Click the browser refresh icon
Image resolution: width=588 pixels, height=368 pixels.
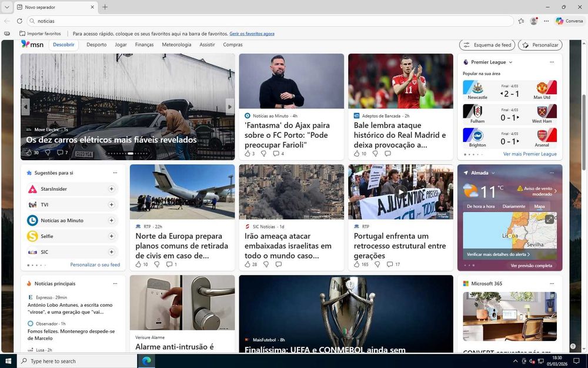pyautogui.click(x=19, y=21)
